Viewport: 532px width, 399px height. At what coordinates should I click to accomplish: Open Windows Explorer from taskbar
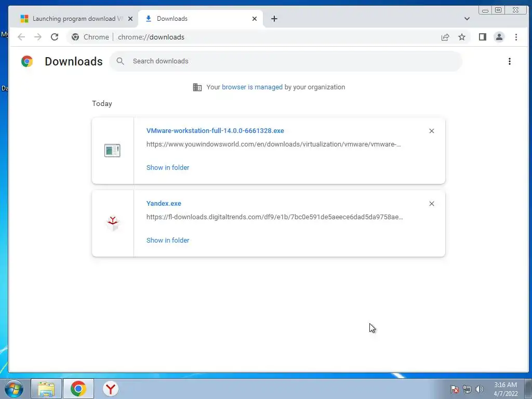tap(46, 389)
